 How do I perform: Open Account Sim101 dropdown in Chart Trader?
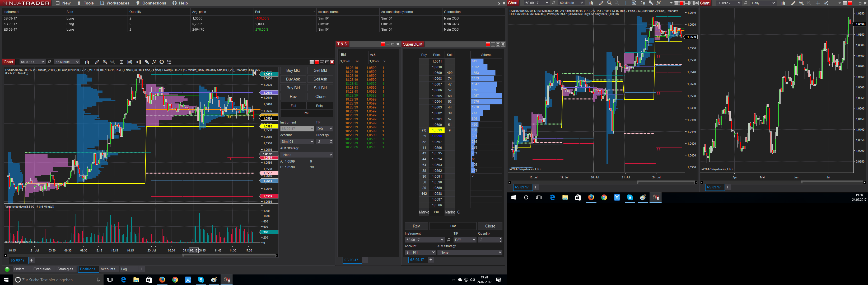pos(297,142)
